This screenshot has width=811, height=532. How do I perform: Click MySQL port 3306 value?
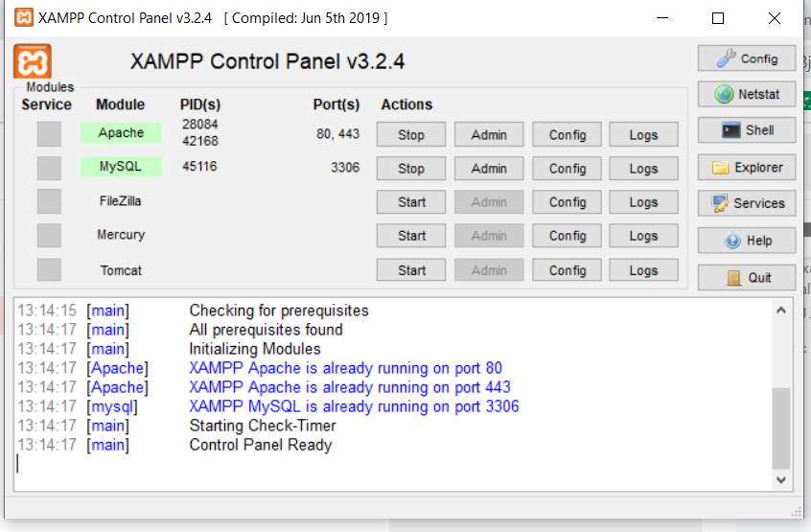[345, 168]
